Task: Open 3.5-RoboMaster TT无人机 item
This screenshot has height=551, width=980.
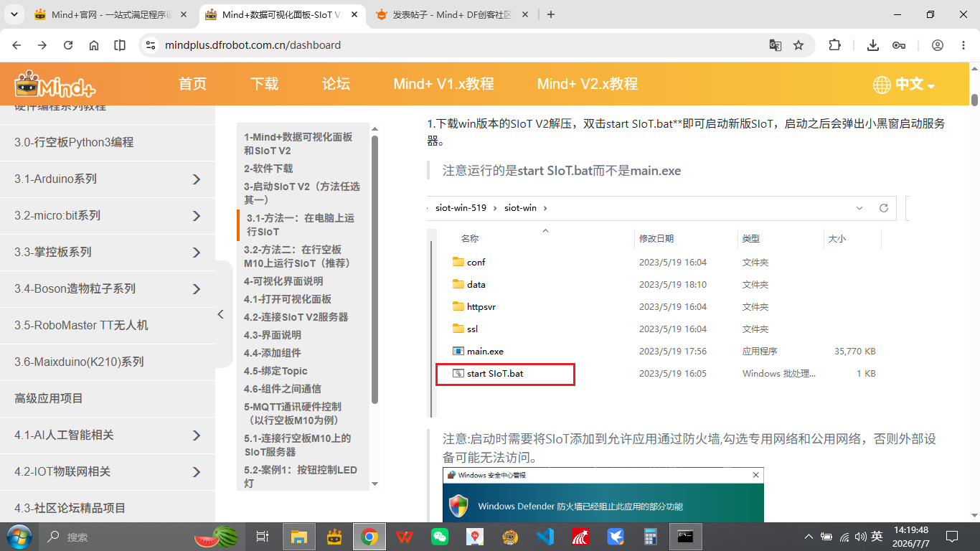Action: click(108, 325)
